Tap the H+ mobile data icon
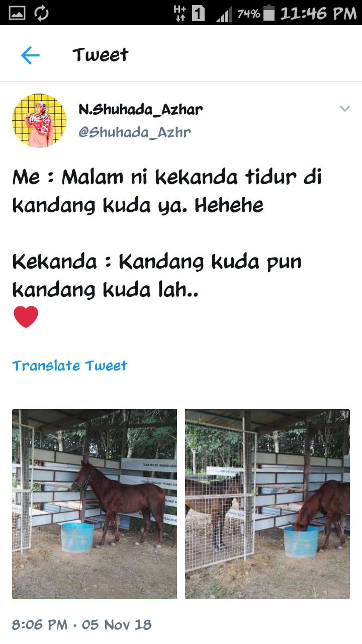Screen dimensions: 362x644 [180, 13]
